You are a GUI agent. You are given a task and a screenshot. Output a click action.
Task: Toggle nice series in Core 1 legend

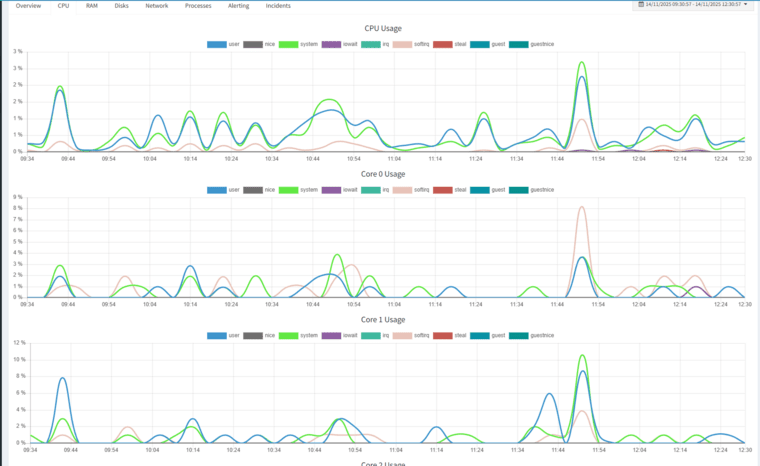coord(259,336)
